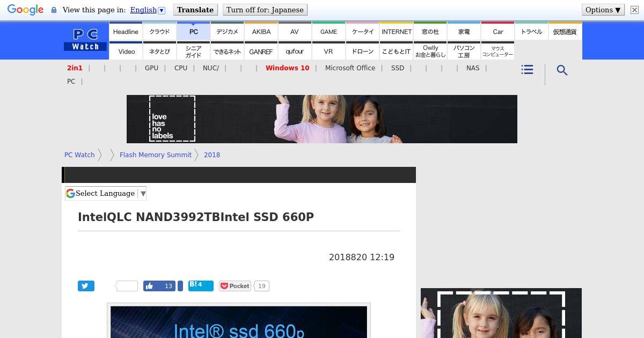This screenshot has width=644, height=338.
Task: Open the 家電 tab
Action: coord(464,32)
